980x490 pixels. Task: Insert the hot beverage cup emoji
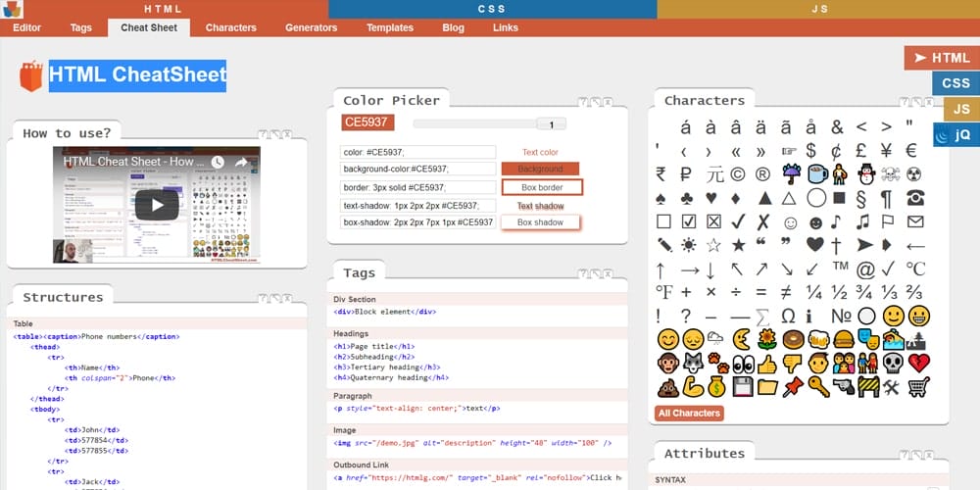[817, 173]
